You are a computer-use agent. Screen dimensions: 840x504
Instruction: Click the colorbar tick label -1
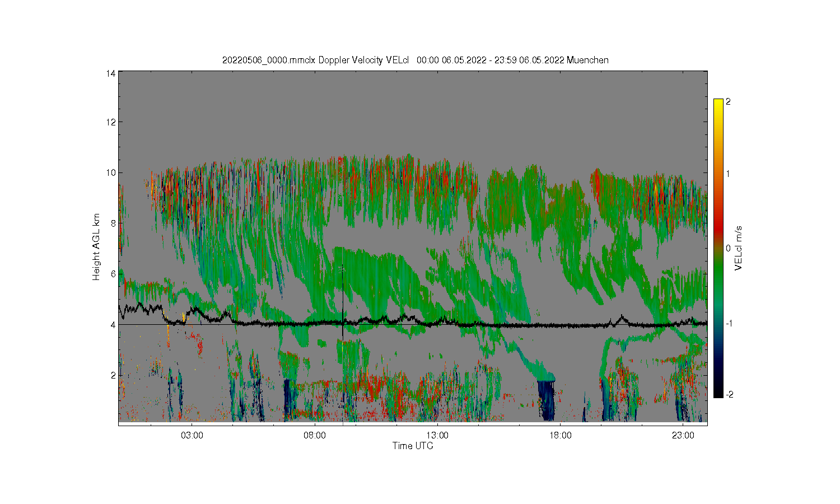click(729, 324)
